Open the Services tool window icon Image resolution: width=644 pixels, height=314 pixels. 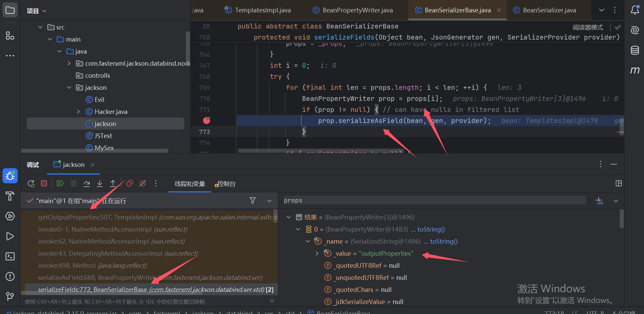click(x=10, y=216)
